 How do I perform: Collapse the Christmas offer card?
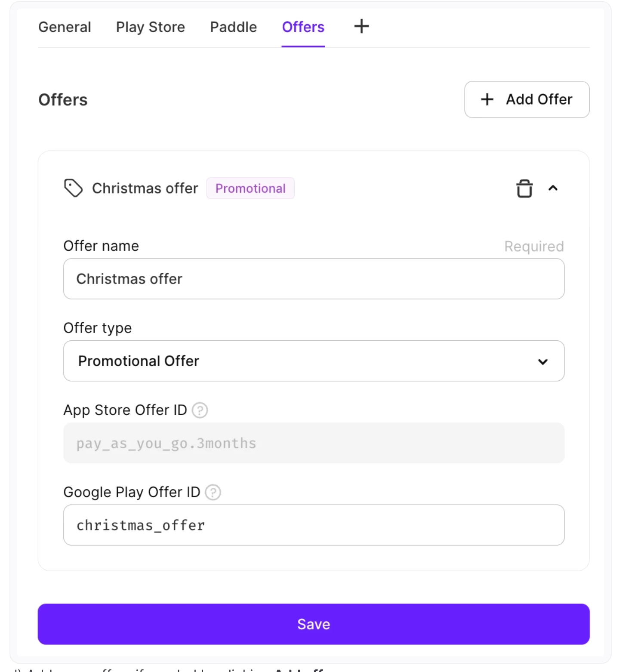tap(553, 188)
